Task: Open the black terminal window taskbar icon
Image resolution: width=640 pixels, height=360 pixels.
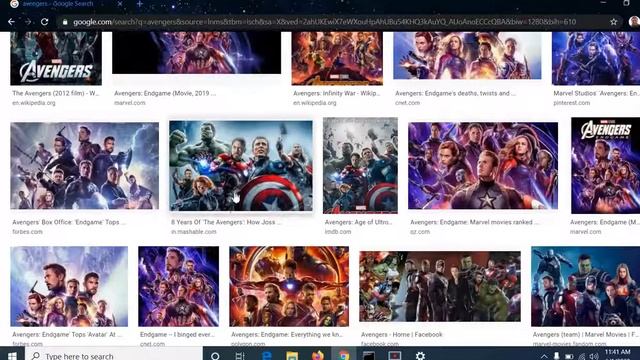Action: pyautogui.click(x=369, y=356)
